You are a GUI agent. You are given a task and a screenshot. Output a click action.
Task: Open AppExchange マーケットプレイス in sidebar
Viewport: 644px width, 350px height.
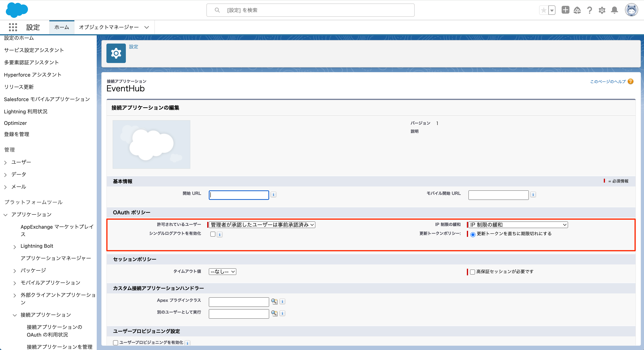pos(57,230)
